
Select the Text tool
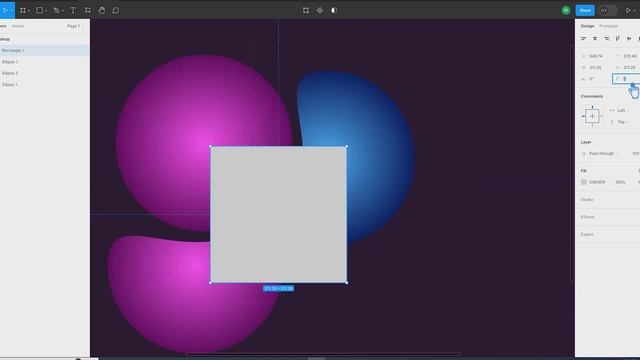coord(73,10)
